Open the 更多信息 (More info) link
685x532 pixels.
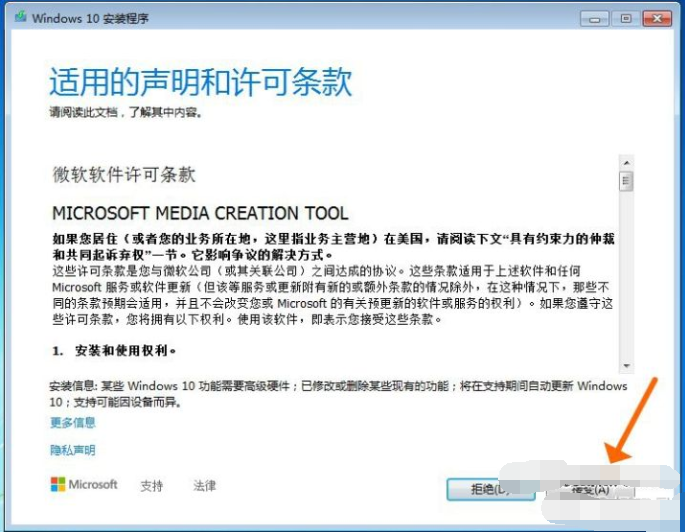click(73, 422)
